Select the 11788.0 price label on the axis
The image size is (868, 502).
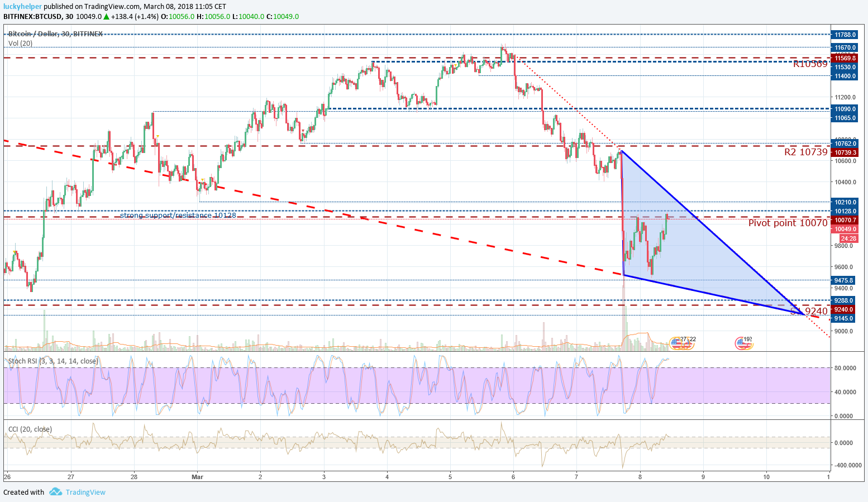click(844, 35)
